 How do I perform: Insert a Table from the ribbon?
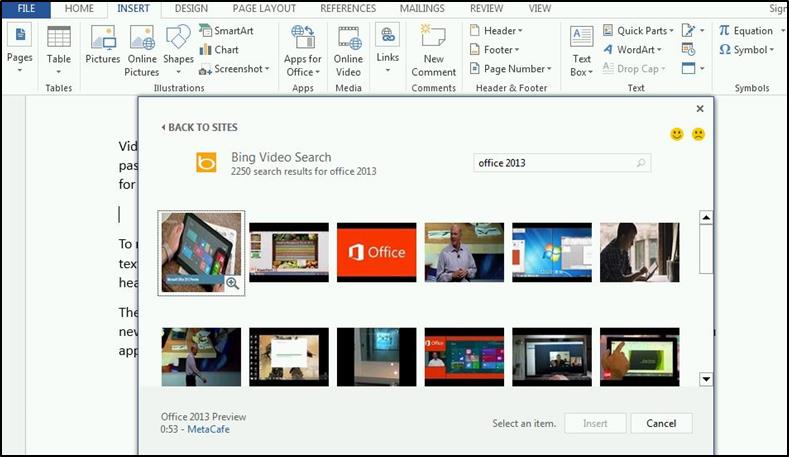click(58, 49)
